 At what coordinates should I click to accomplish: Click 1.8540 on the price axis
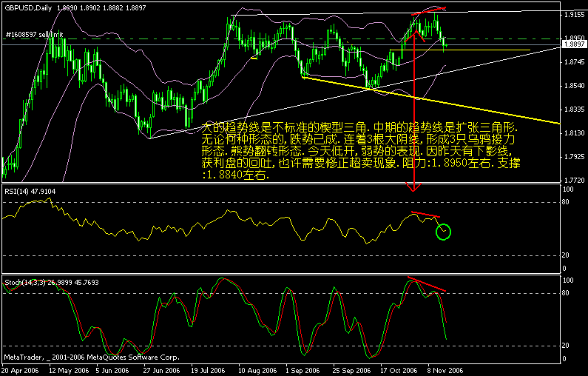(575, 86)
